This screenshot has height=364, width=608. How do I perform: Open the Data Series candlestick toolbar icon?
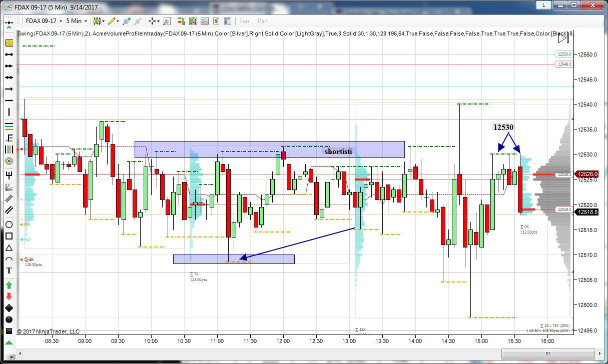pyautogui.click(x=193, y=21)
